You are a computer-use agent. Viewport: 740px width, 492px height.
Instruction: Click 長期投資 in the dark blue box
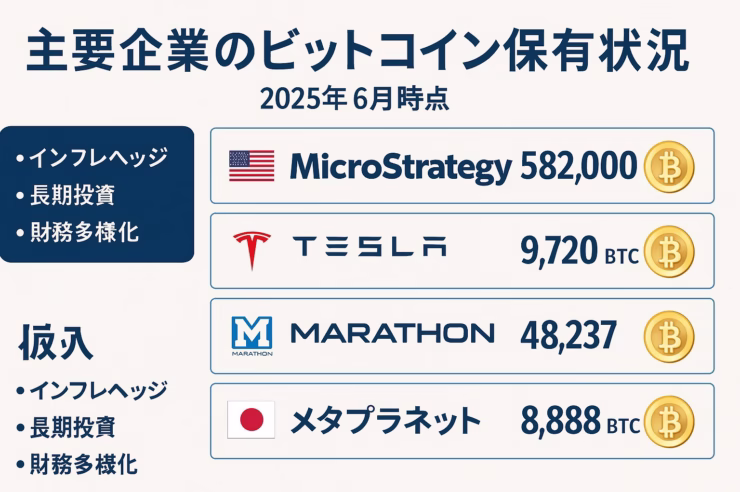(73, 195)
